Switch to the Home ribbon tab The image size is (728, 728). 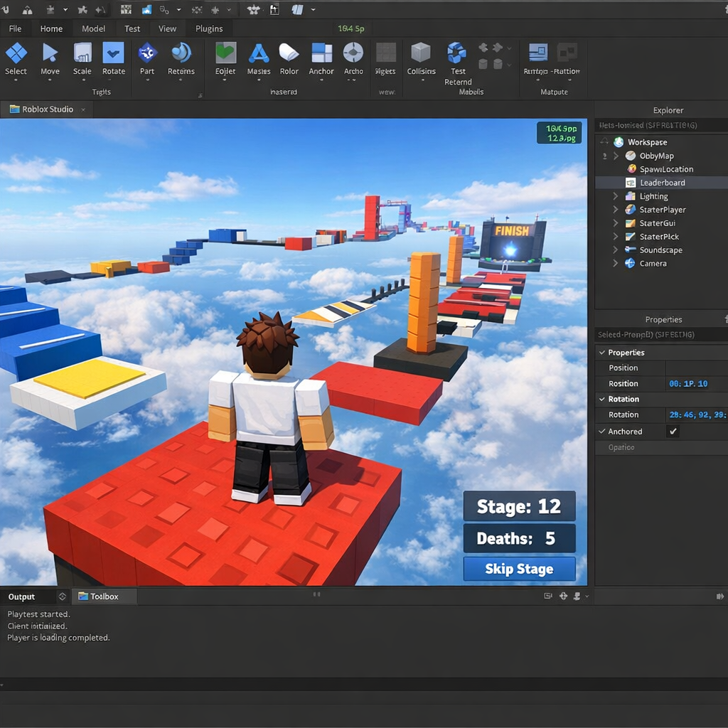(51, 28)
